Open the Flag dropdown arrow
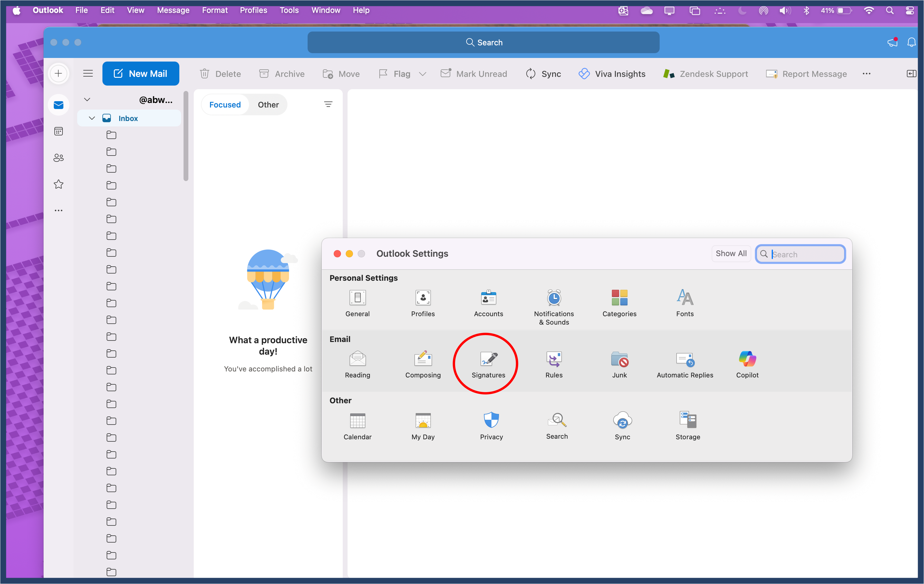The height and width of the screenshot is (584, 924). (422, 74)
